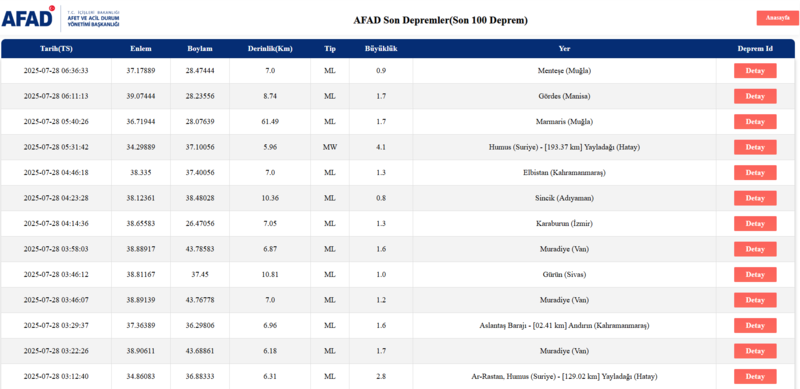Click the Tarih(TS) column header

click(56, 49)
